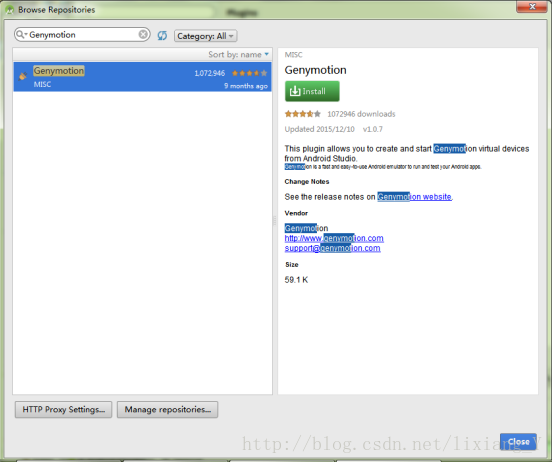The width and height of the screenshot is (552, 462).
Task: Open Manage repositories dialog
Action: pyautogui.click(x=168, y=410)
